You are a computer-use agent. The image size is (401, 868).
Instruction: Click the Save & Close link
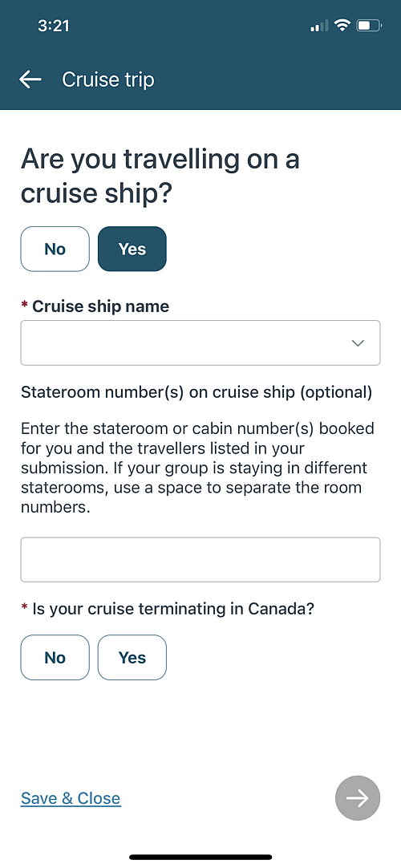point(71,798)
